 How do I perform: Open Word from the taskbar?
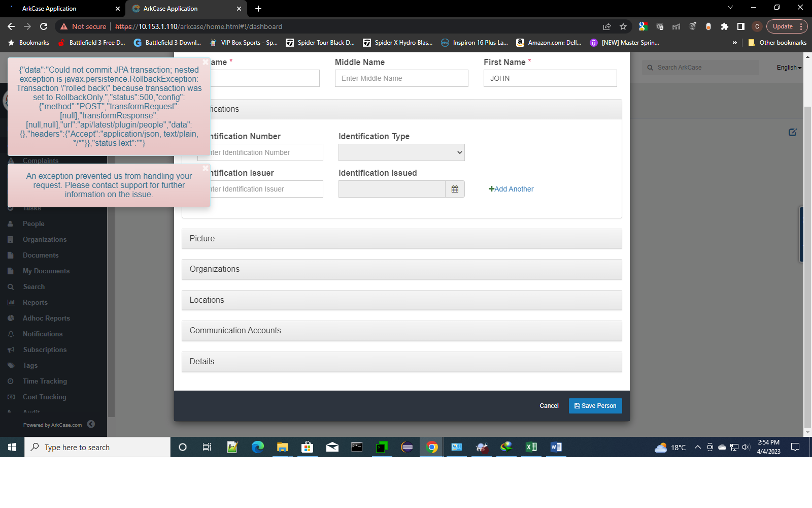pos(556,447)
